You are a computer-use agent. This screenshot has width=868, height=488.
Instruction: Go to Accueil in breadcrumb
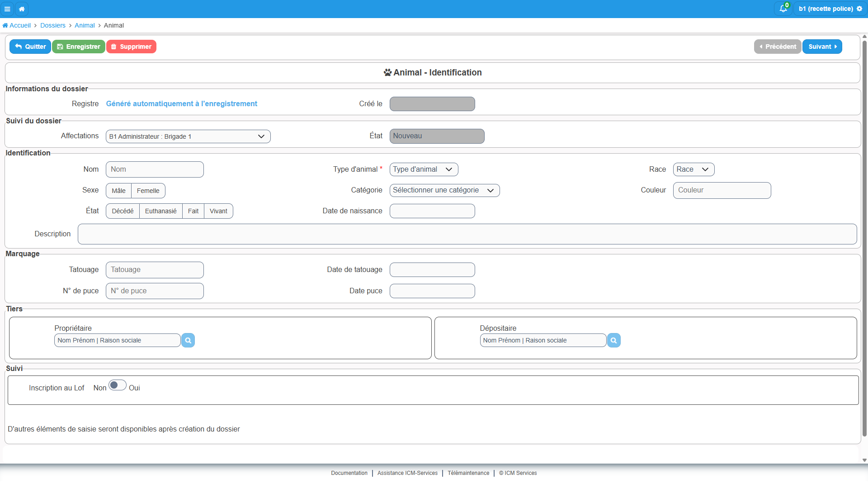pos(17,25)
